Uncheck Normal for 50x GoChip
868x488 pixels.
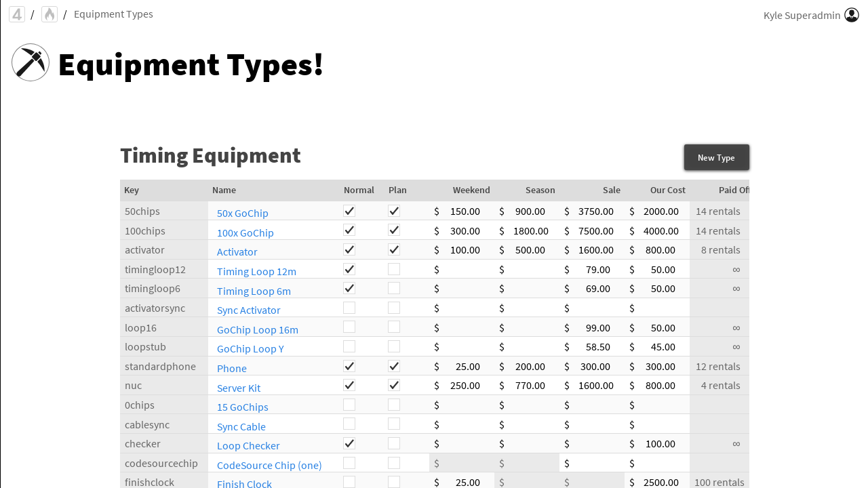(x=349, y=211)
